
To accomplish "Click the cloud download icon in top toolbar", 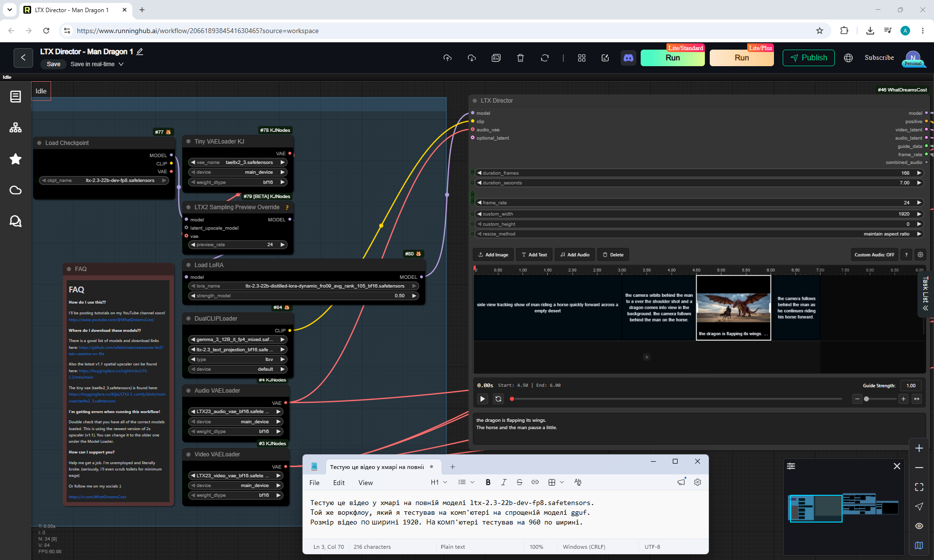I will click(x=472, y=58).
